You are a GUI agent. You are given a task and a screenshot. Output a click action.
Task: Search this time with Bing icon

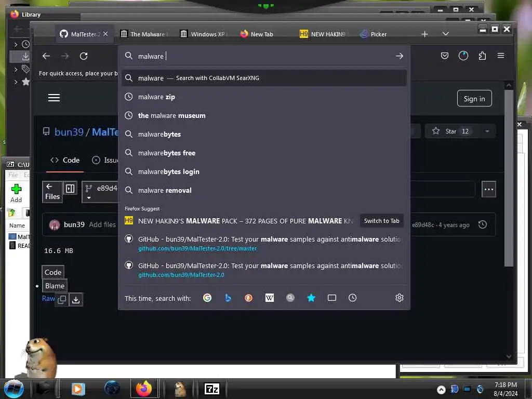click(228, 298)
